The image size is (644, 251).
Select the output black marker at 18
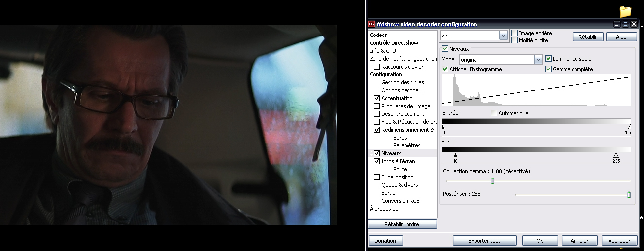tap(455, 155)
